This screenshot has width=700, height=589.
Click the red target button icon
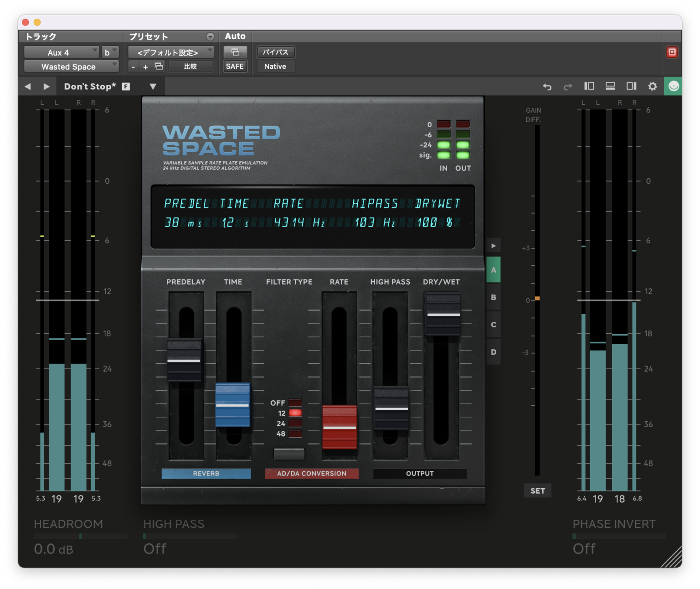[x=672, y=52]
